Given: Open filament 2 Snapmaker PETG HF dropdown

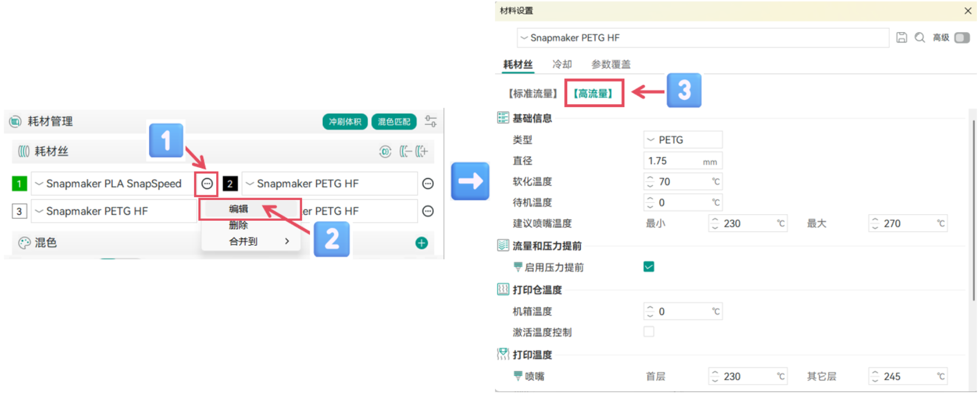Looking at the screenshot, I should tap(329, 184).
